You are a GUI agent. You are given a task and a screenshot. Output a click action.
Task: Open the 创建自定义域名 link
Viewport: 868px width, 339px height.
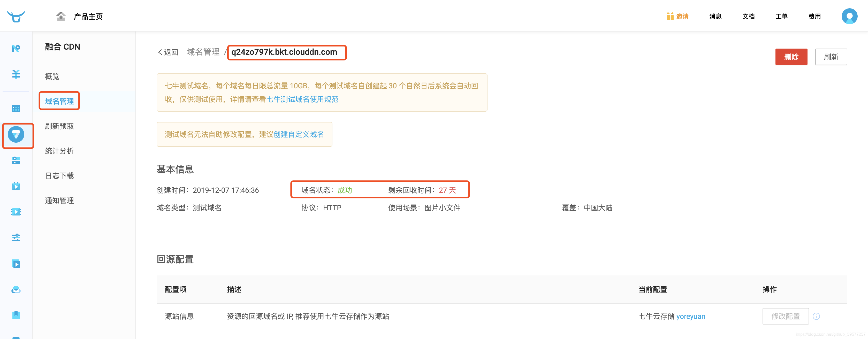tap(299, 134)
